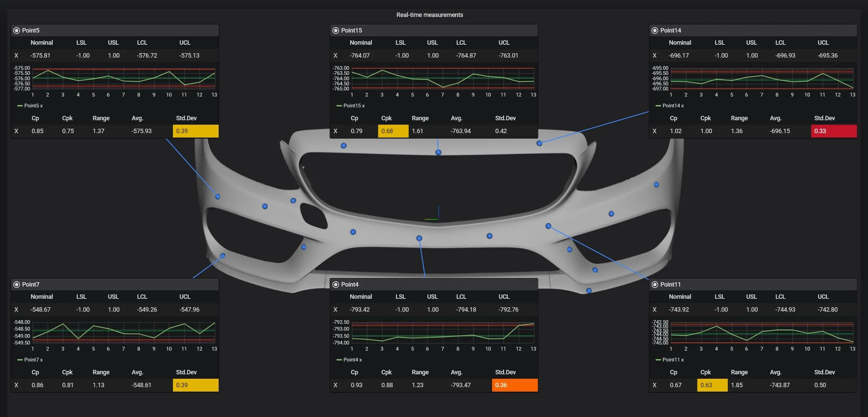Click the red Std.Dev 0.33 cell in Point14

tap(834, 131)
